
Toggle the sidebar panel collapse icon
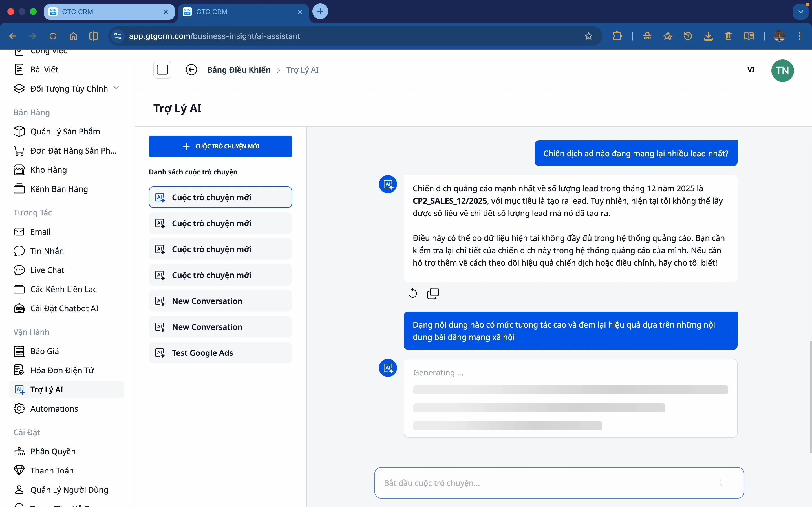pos(162,70)
